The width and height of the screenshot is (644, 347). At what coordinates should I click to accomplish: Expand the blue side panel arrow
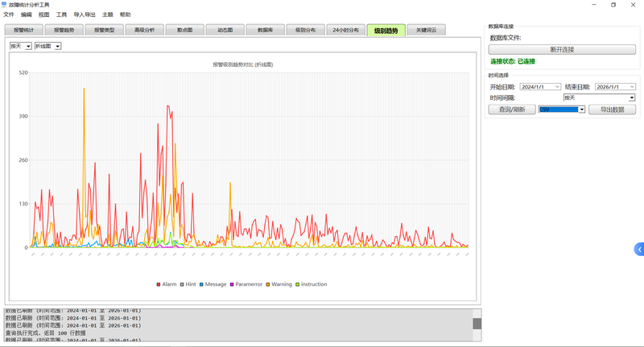point(639,250)
